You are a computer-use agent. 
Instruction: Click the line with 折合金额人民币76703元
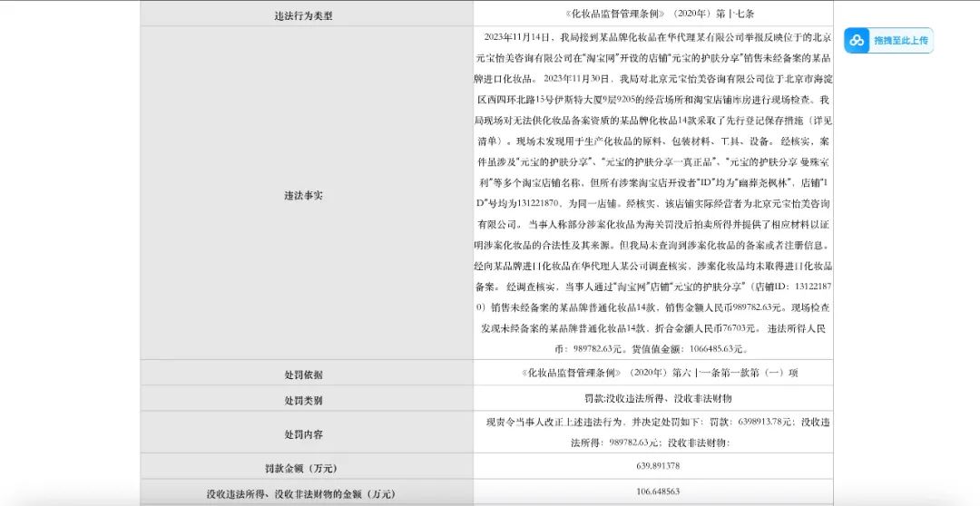[653, 328]
